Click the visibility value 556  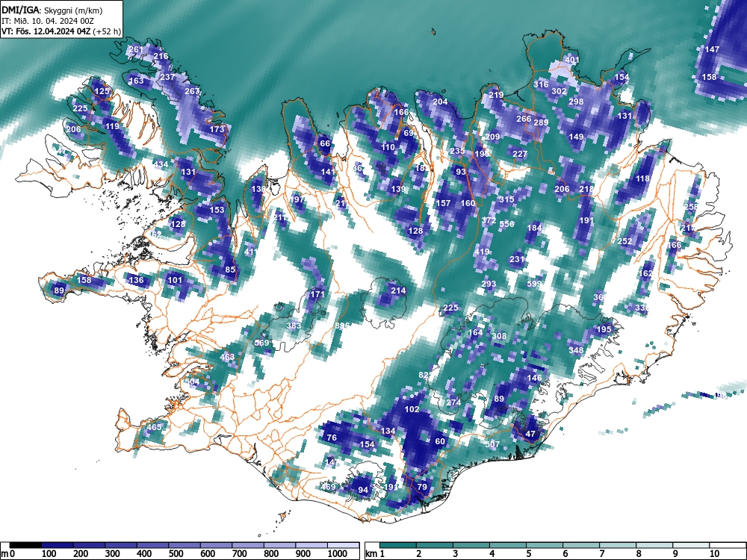pyautogui.click(x=507, y=224)
